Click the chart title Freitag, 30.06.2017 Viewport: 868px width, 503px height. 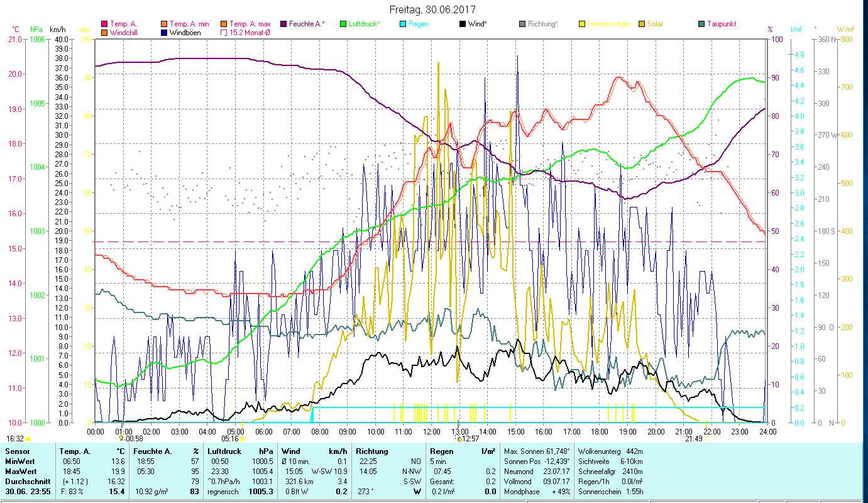click(432, 10)
